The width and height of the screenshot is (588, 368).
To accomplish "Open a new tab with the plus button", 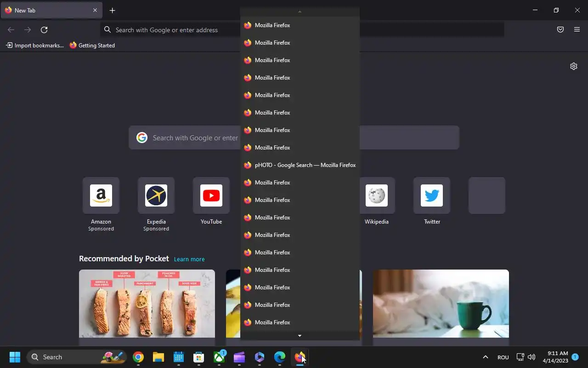I will (x=113, y=10).
